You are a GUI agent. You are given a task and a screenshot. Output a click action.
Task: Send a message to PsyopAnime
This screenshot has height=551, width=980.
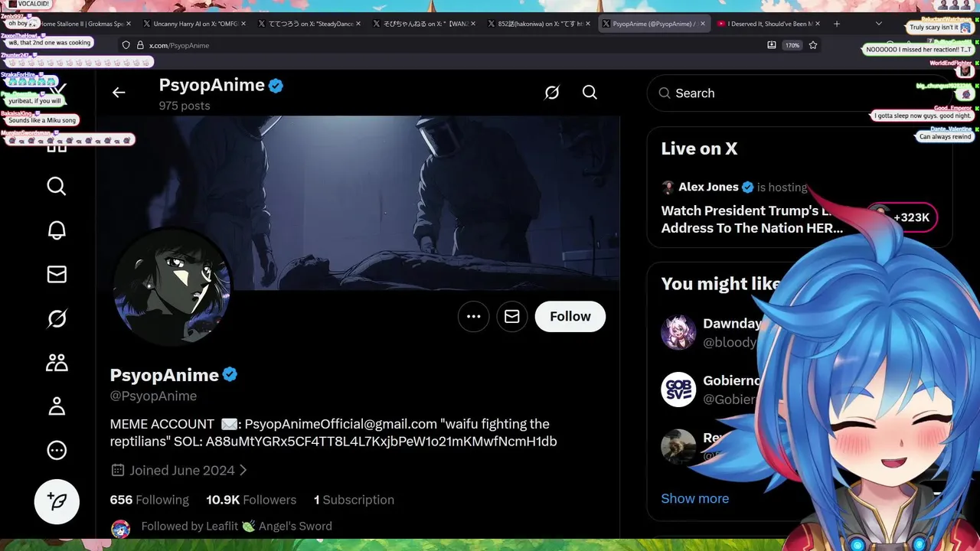click(x=512, y=317)
